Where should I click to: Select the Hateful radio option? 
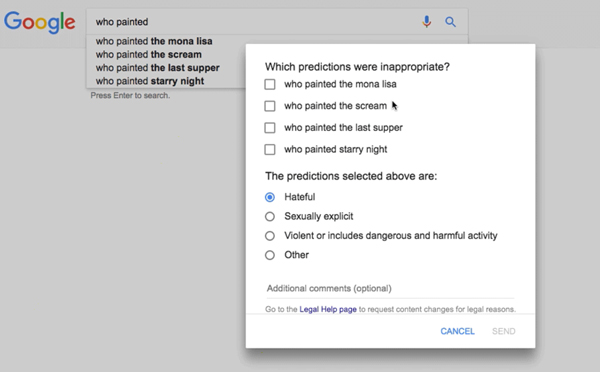tap(270, 197)
